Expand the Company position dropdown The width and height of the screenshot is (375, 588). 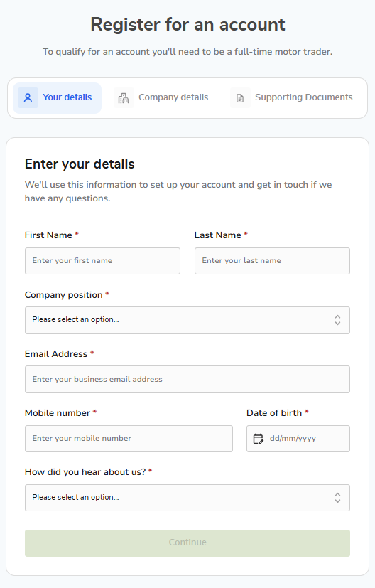pyautogui.click(x=187, y=320)
